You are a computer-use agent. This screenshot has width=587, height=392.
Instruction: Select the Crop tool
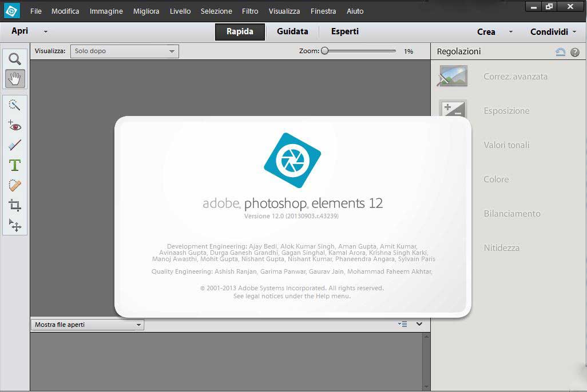tap(15, 205)
